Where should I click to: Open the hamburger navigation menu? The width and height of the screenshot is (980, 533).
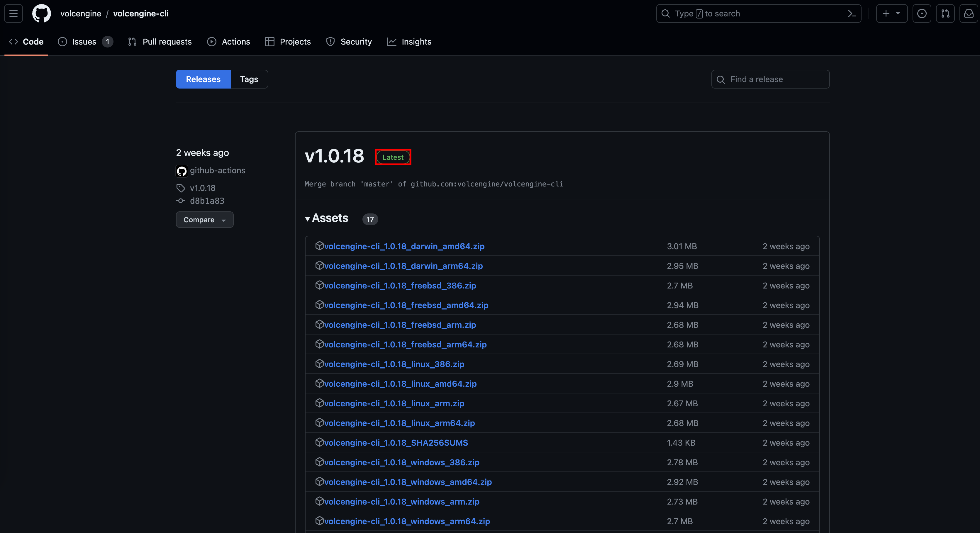coord(13,14)
